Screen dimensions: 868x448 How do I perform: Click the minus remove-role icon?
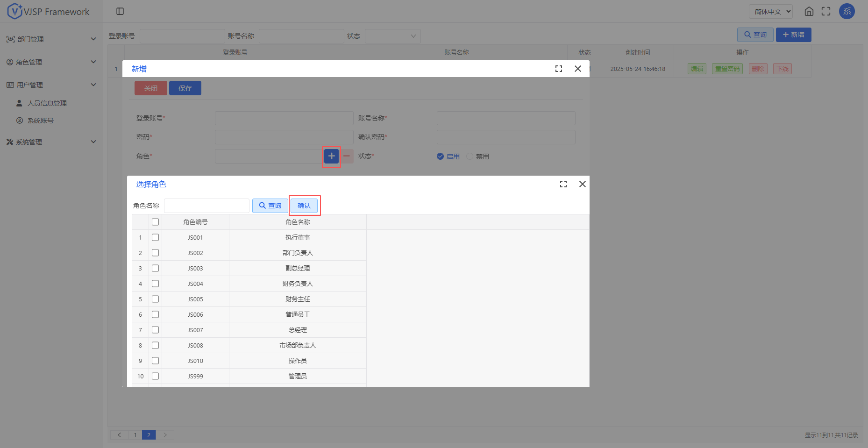pos(347,156)
